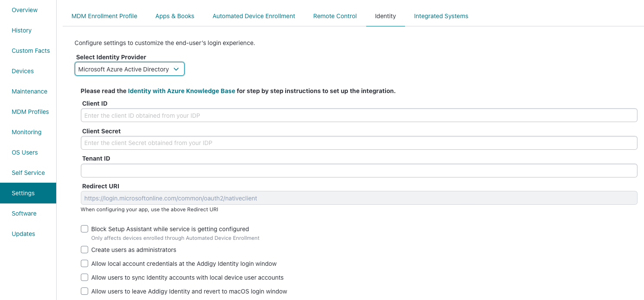The width and height of the screenshot is (644, 300).
Task: Navigate to Maintenance section
Action: [x=29, y=91]
